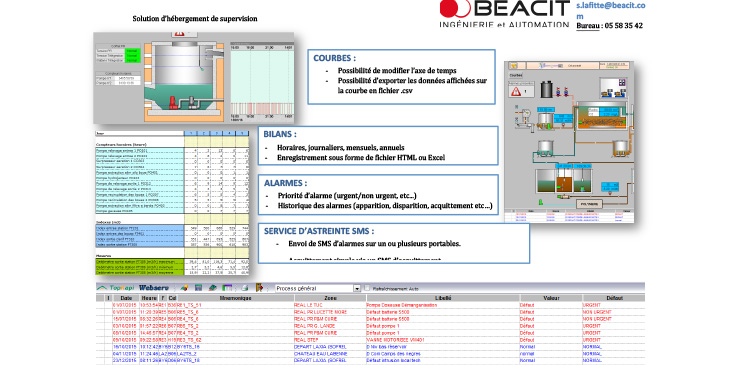Click the exit door icon in toolbar
The image size is (739, 365).
pyautogui.click(x=259, y=288)
